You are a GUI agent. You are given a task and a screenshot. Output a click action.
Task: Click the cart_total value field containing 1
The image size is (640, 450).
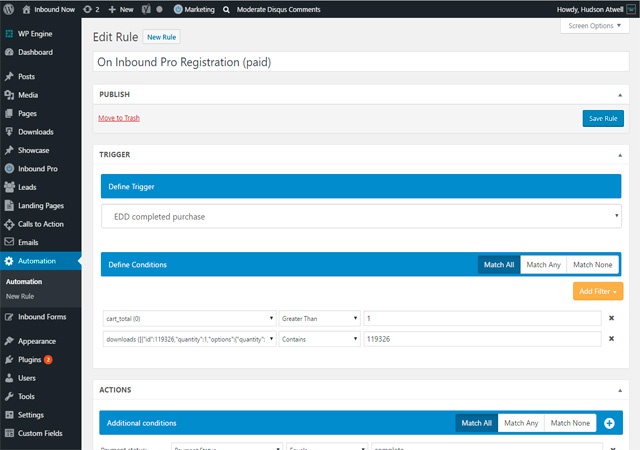(x=482, y=319)
